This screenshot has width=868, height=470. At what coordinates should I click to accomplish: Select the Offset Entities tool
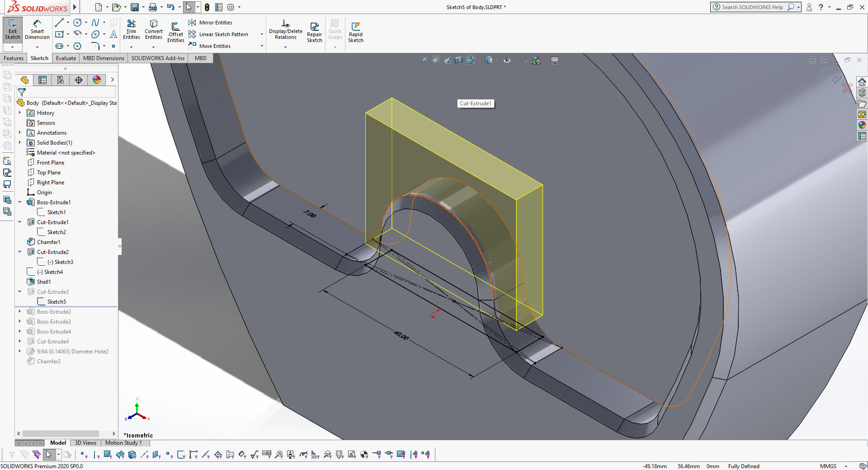(x=175, y=32)
